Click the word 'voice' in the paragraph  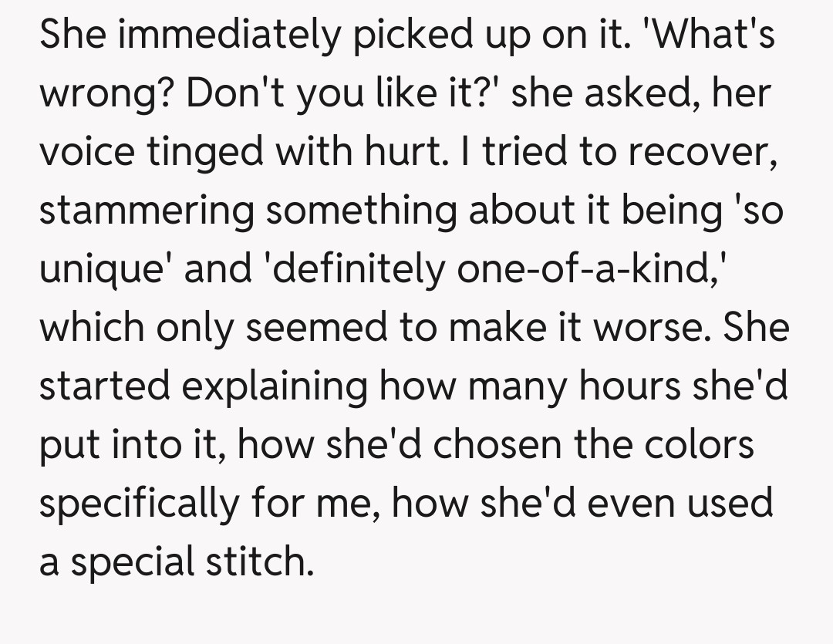(81, 154)
